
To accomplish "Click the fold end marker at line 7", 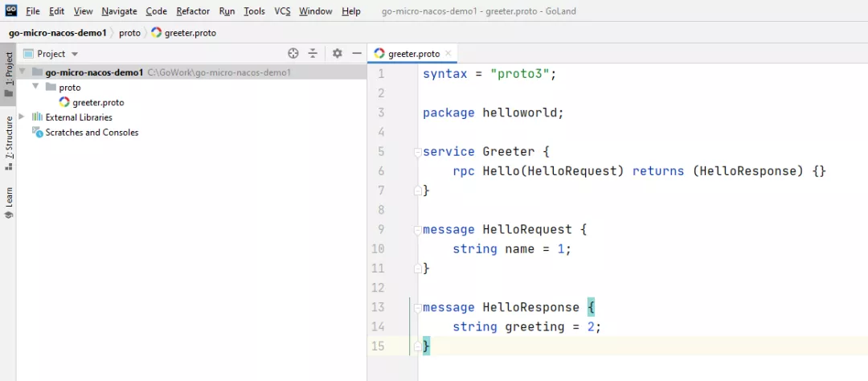I will [x=418, y=190].
